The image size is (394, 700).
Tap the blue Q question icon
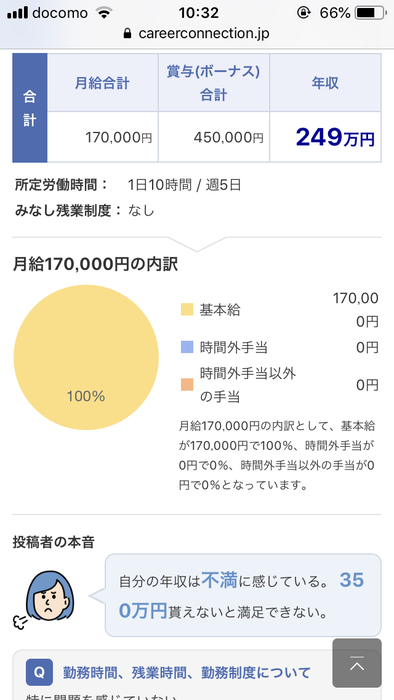coord(39,672)
